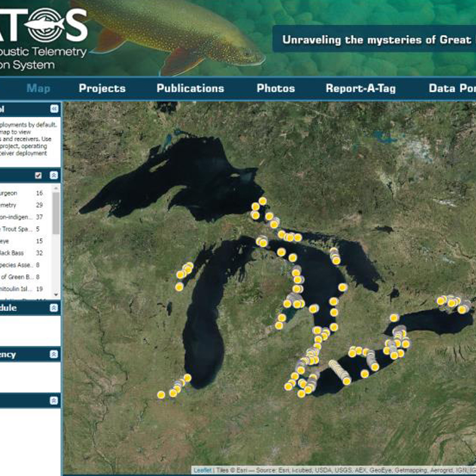476x476 pixels.
Task: Collapse the left sidebar with double-arrow icon
Action: 54,109
